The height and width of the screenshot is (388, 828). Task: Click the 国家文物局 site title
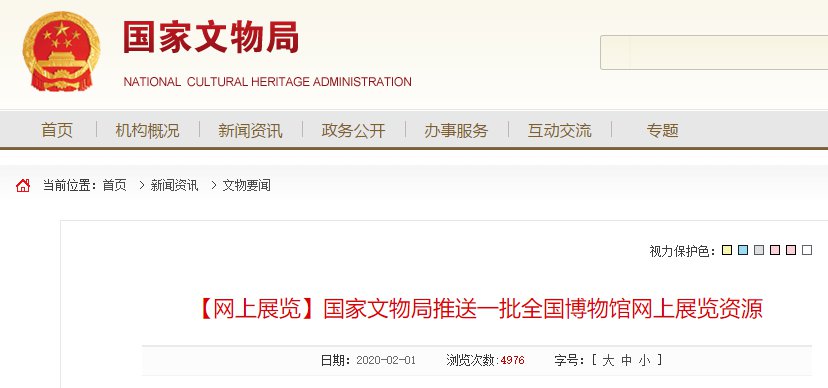click(x=211, y=37)
